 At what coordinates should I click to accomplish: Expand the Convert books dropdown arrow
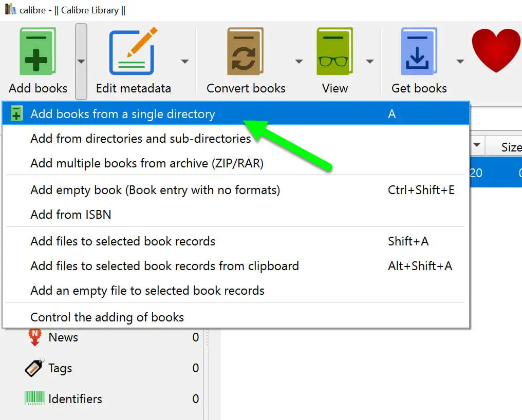pos(299,62)
